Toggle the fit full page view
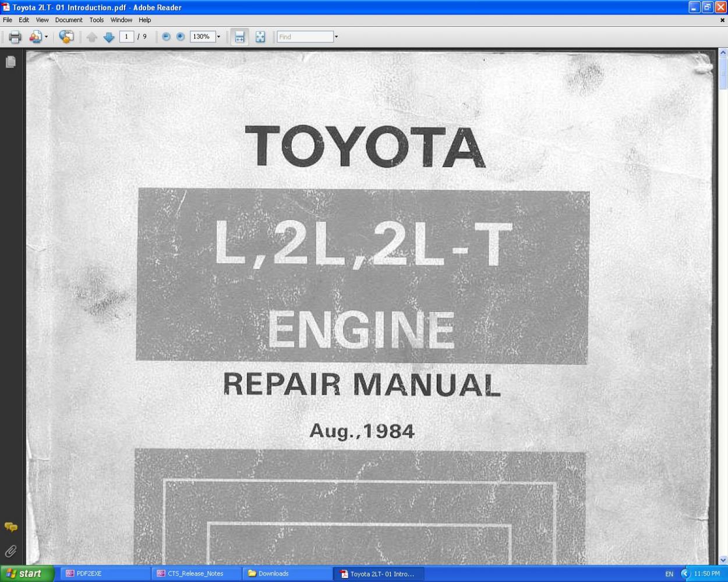Image resolution: width=728 pixels, height=582 pixels. [x=260, y=37]
